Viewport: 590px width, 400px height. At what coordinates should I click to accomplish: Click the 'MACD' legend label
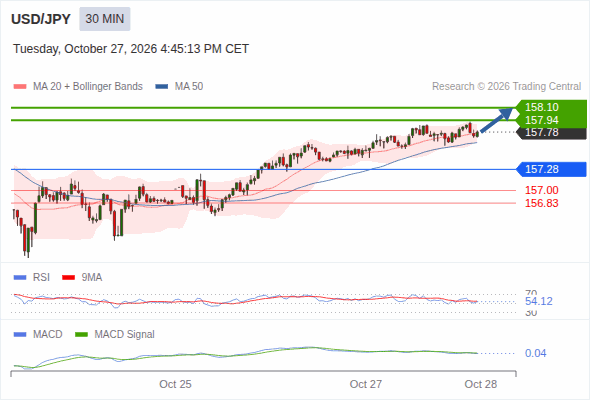(47, 335)
